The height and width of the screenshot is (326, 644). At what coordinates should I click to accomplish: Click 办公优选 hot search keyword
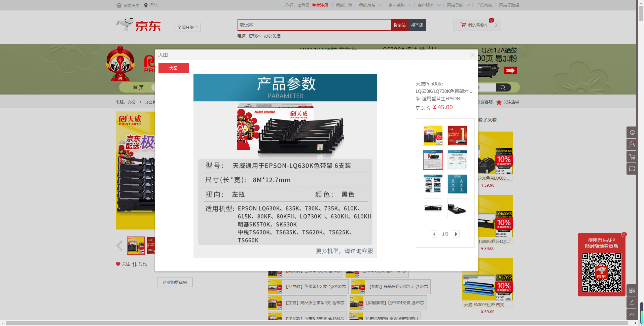click(x=272, y=36)
